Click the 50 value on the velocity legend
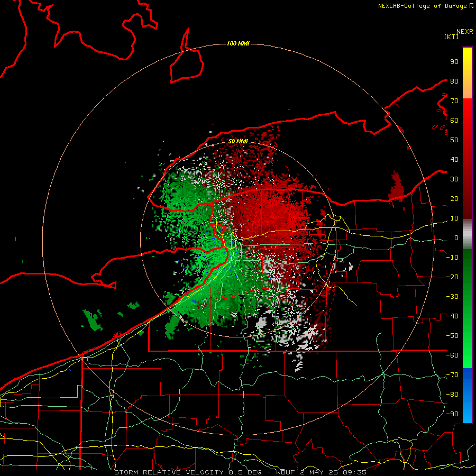Viewport: 476px width, 476px height. [x=454, y=140]
